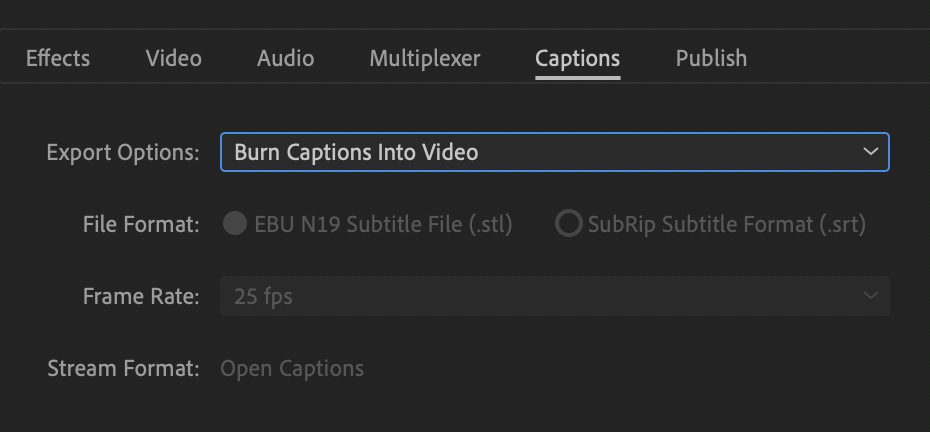The width and height of the screenshot is (930, 432).
Task: Expand the Export Options chevron arrow
Action: coord(871,152)
